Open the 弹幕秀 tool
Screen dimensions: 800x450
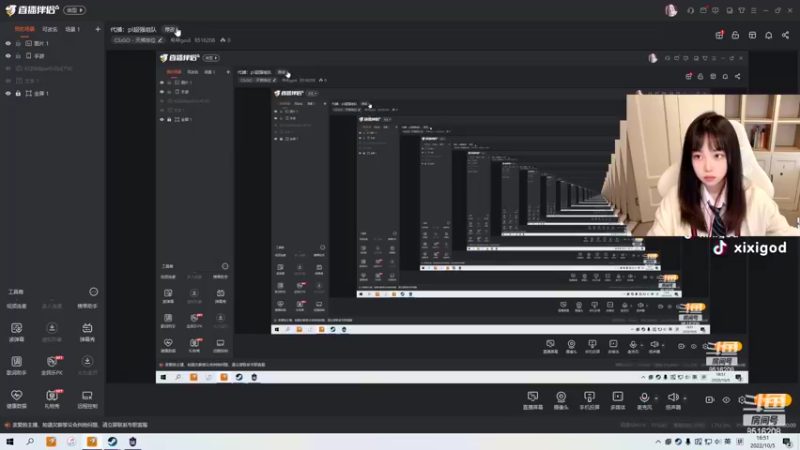(x=87, y=332)
